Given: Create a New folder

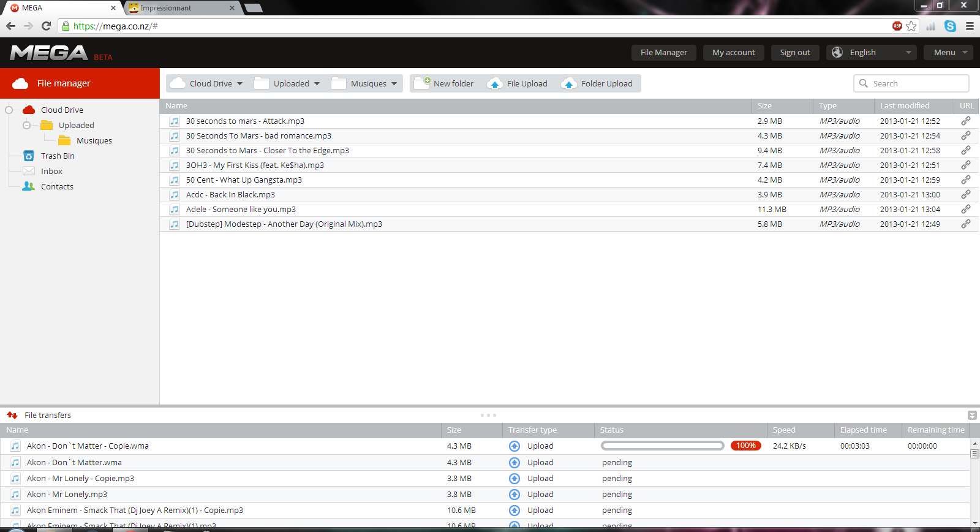Looking at the screenshot, I should pos(444,83).
